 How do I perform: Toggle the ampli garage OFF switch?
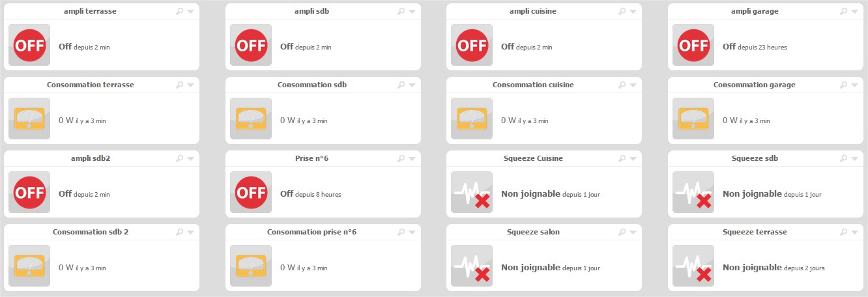(x=693, y=45)
